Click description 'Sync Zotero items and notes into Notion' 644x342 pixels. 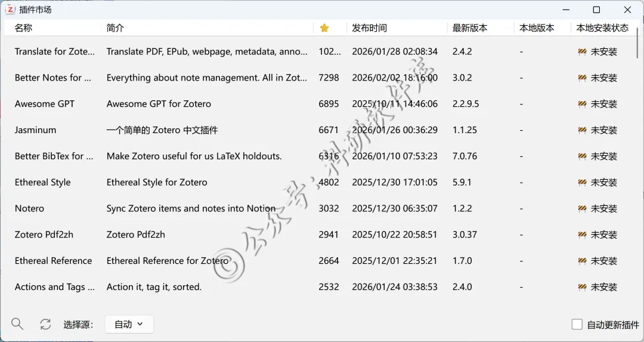[191, 208]
